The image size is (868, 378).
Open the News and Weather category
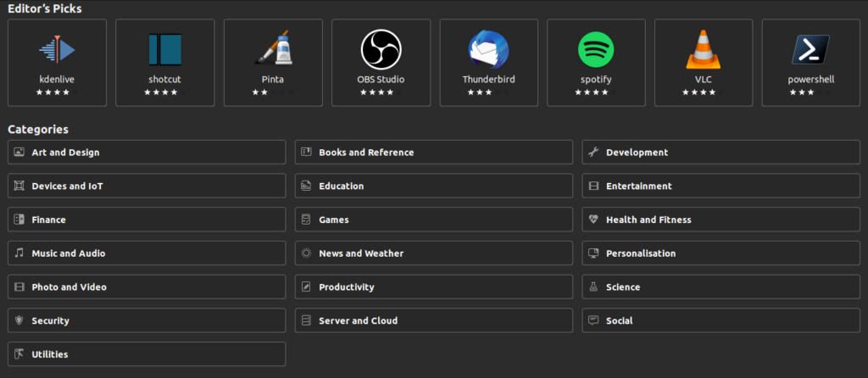click(x=433, y=253)
